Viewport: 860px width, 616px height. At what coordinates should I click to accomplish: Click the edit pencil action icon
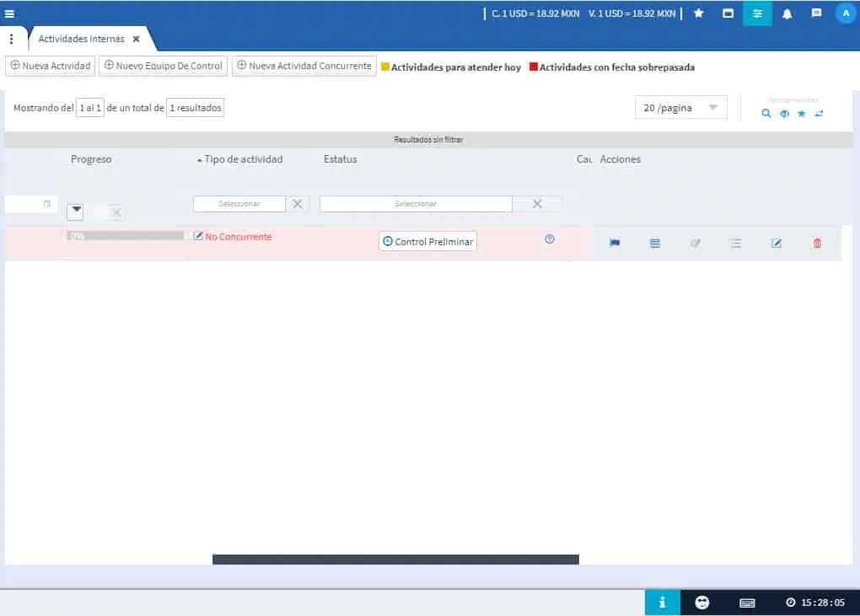click(x=777, y=243)
